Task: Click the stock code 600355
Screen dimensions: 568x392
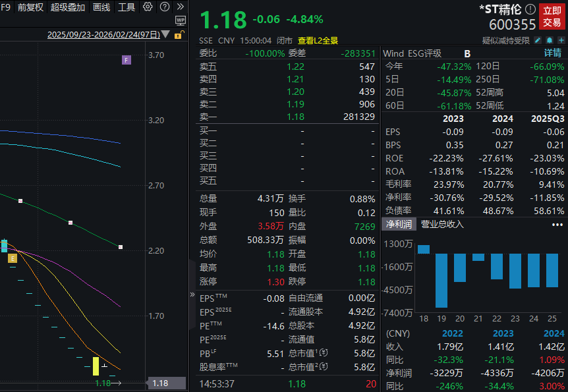Action: [x=512, y=24]
